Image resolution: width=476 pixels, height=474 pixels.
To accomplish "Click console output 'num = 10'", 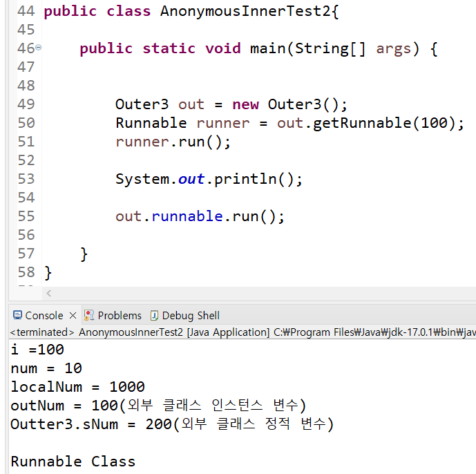I will (x=46, y=368).
